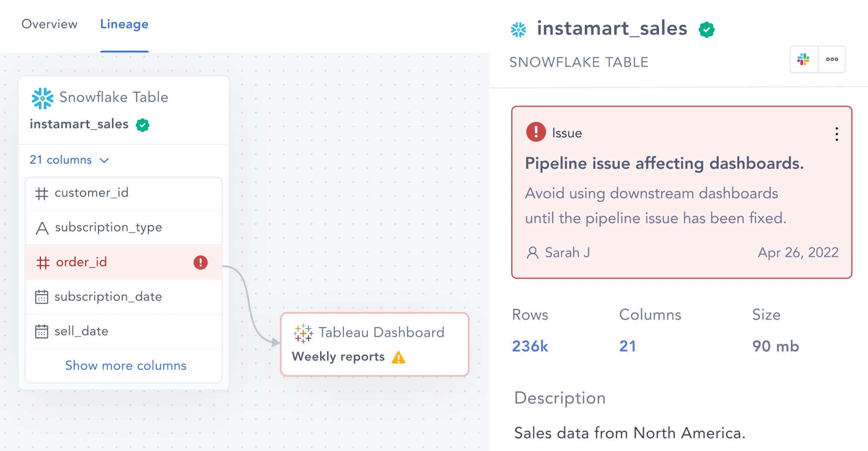Image resolution: width=868 pixels, height=451 pixels.
Task: Click the red Issue exclamation icon
Action: coord(536,132)
